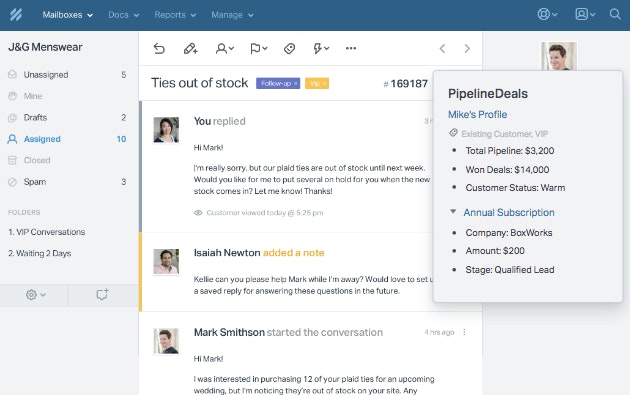This screenshot has width=630, height=395.
Task: Click 'Amount: $200' entry
Action: pos(495,251)
